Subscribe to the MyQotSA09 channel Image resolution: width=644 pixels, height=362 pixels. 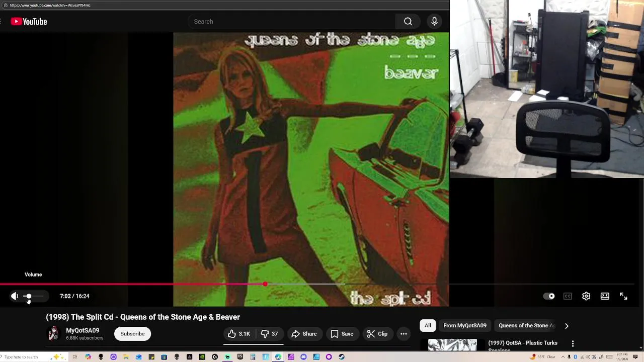click(132, 334)
